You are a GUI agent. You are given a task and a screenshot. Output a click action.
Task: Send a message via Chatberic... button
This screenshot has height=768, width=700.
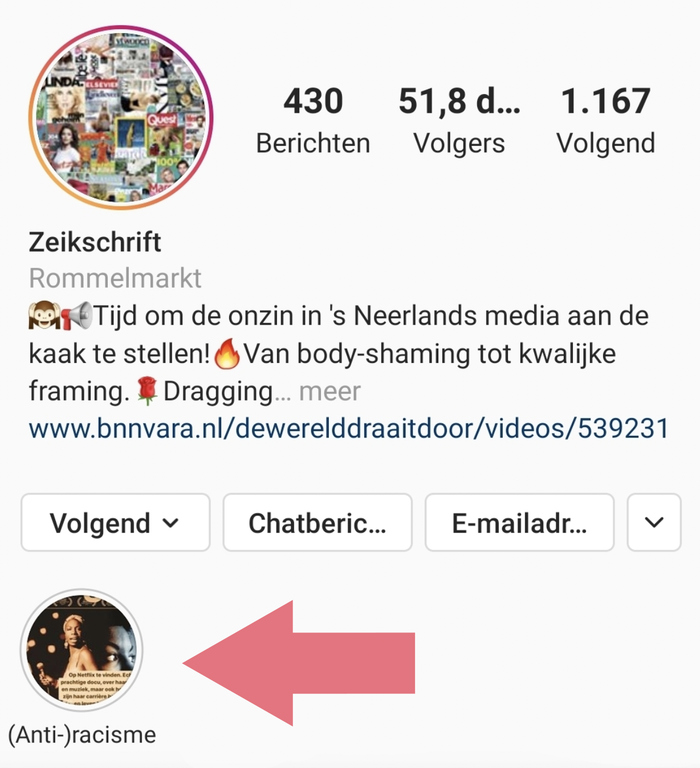point(318,522)
